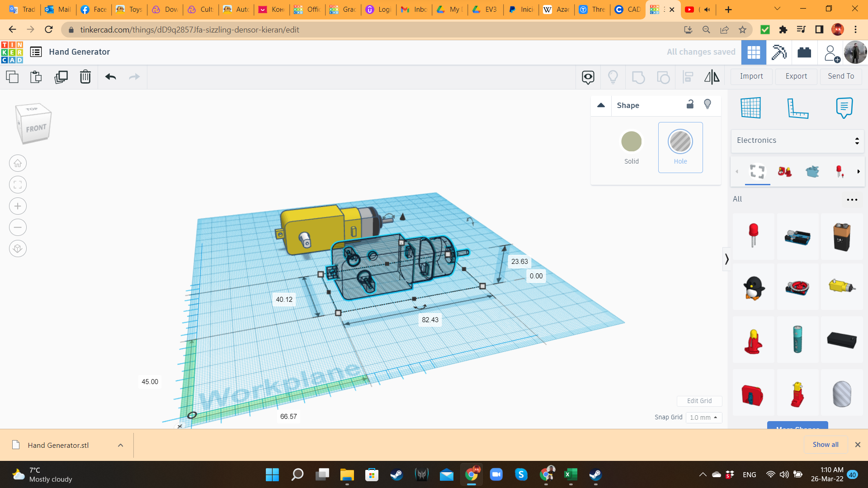This screenshot has height=488, width=868.
Task: Toggle shape visibility lightbulb in the Shape panel
Action: click(x=708, y=104)
